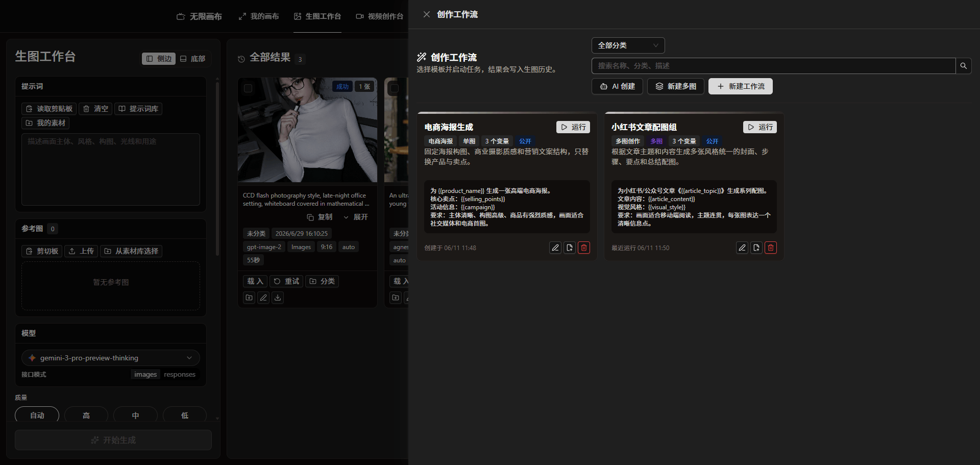Click 我的素材 in the prompt panel

pos(45,123)
